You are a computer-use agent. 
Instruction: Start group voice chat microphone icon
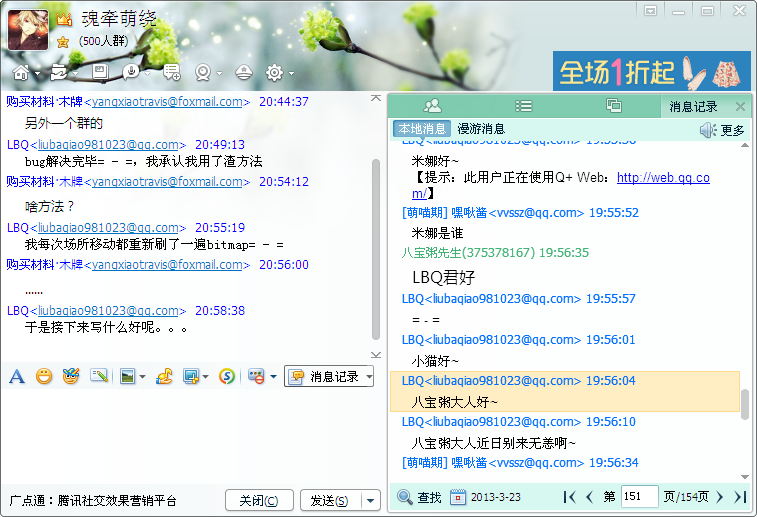[x=130, y=72]
